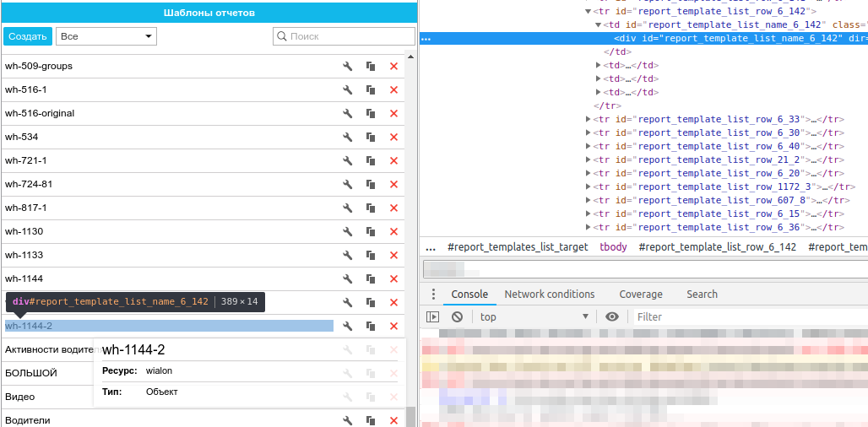Switch to the Coverage tab
The image size is (868, 427).
click(641, 295)
